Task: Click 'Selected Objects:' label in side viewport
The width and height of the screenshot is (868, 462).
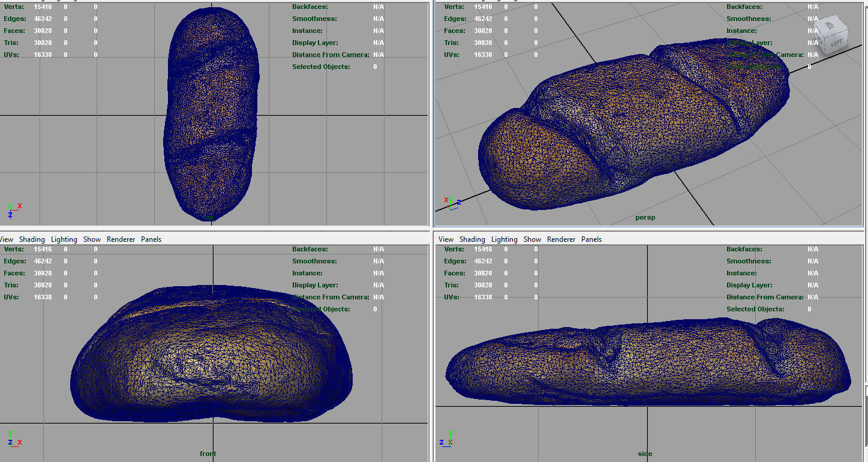Action: pyautogui.click(x=755, y=309)
